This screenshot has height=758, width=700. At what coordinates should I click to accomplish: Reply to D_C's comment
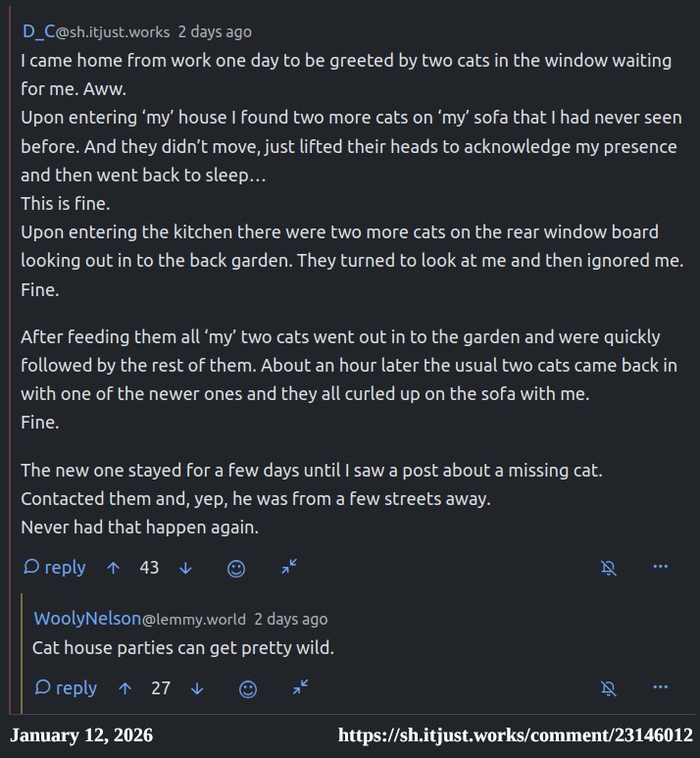(55, 567)
